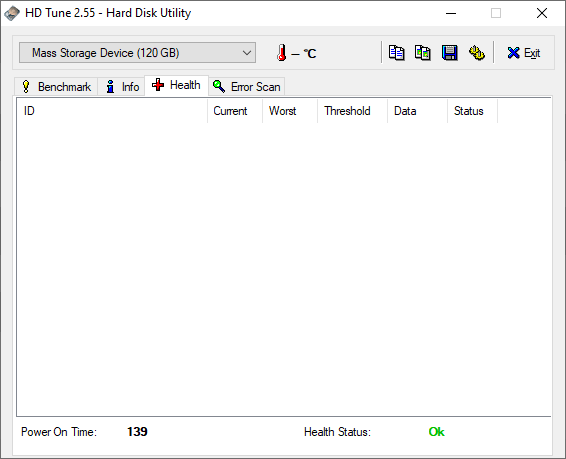The image size is (566, 459).
Task: Click the magnifier Error Scan icon
Action: pyautogui.click(x=219, y=87)
